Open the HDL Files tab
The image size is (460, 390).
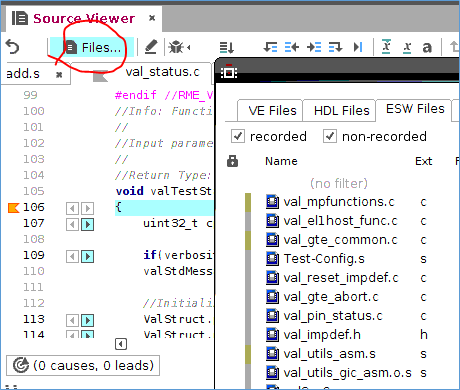pyautogui.click(x=341, y=111)
